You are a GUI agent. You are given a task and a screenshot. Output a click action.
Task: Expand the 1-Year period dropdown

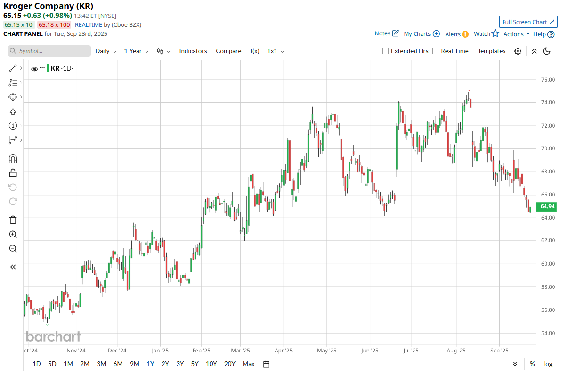click(136, 51)
